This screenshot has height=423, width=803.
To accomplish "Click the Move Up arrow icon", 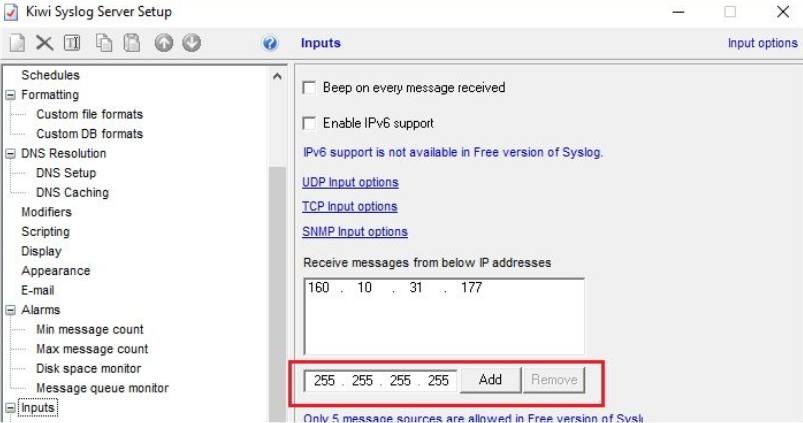I will pyautogui.click(x=164, y=43).
